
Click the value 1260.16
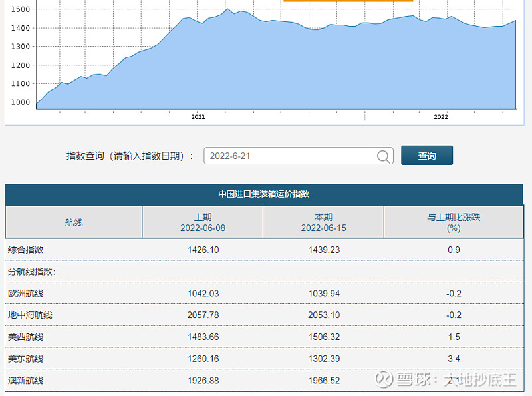point(203,359)
